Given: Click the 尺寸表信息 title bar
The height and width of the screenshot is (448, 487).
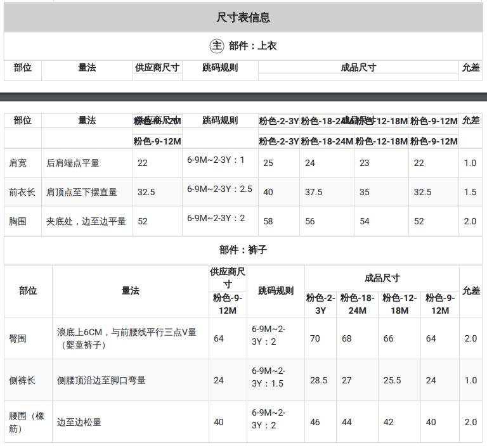Looking at the screenshot, I should pyautogui.click(x=243, y=18).
